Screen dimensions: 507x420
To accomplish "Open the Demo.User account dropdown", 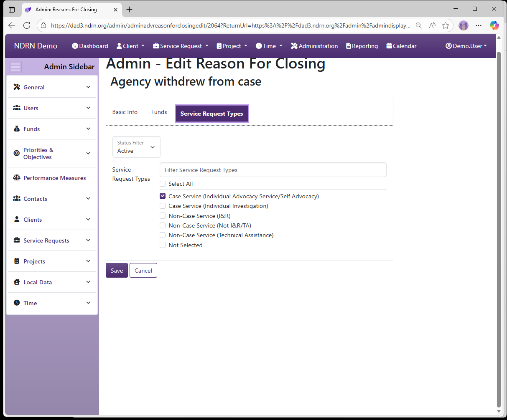I will tap(466, 46).
